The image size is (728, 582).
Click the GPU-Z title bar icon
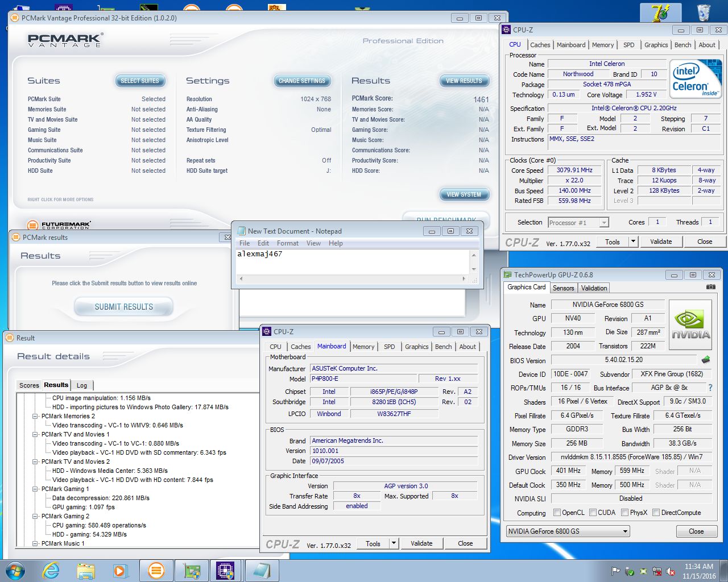click(x=508, y=275)
